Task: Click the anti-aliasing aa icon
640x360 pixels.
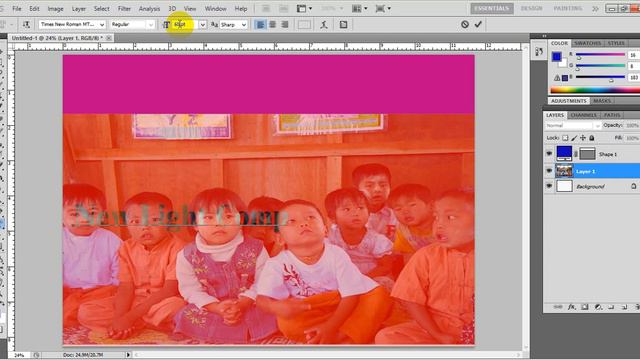Action: point(214,24)
